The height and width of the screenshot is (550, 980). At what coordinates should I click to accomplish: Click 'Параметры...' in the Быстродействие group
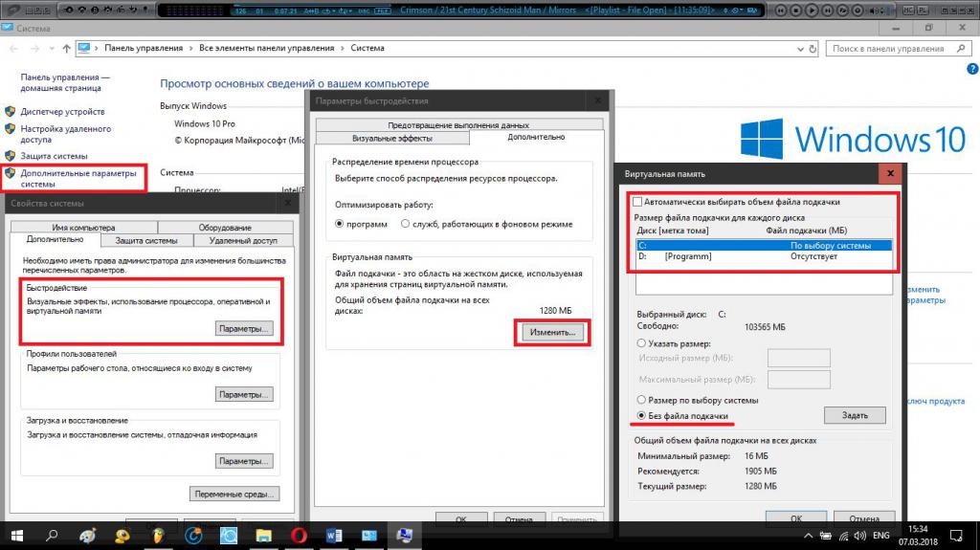(244, 329)
